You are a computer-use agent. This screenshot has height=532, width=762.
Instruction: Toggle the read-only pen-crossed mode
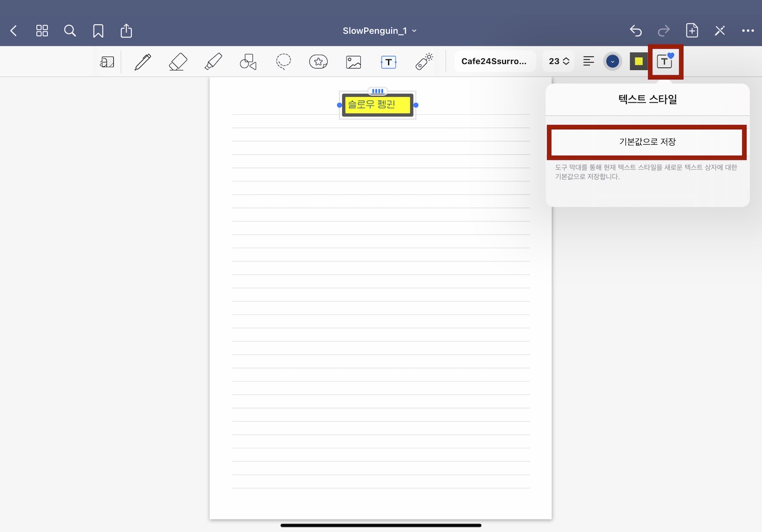(x=720, y=31)
